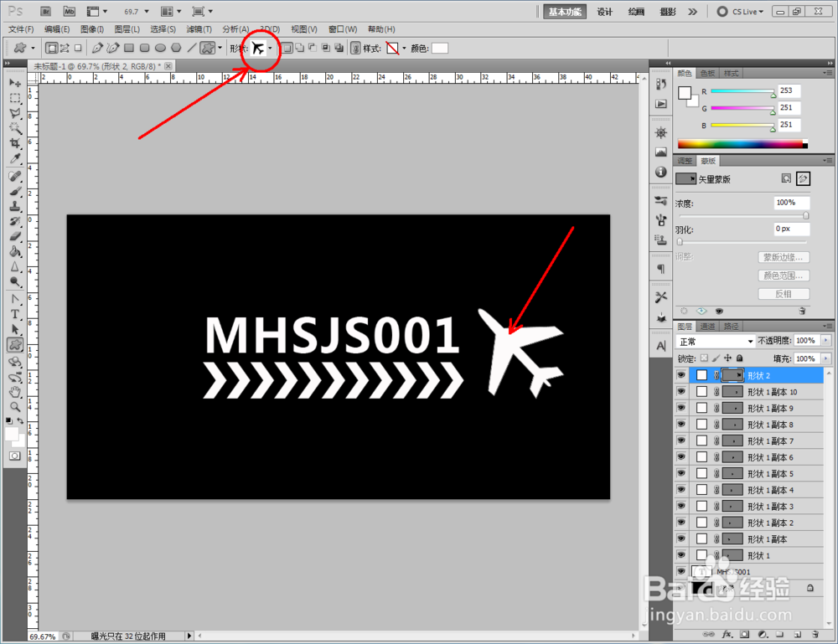The width and height of the screenshot is (838, 644).
Task: Click the 羽化 value field
Action: pos(792,229)
